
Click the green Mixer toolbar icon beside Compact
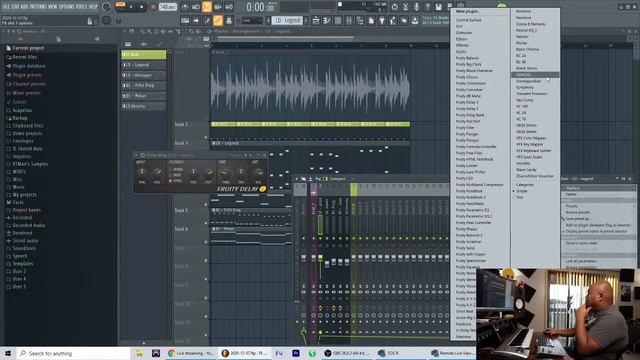coord(325,179)
